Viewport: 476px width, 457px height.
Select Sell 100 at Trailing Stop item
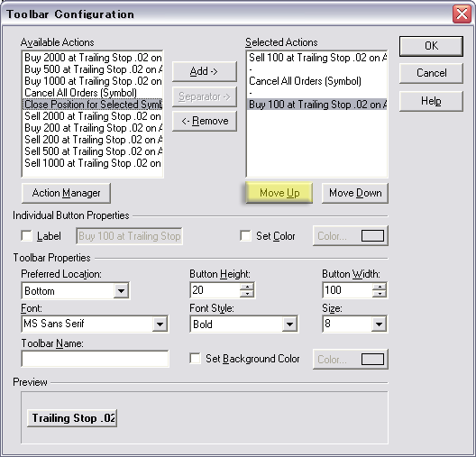[x=317, y=58]
